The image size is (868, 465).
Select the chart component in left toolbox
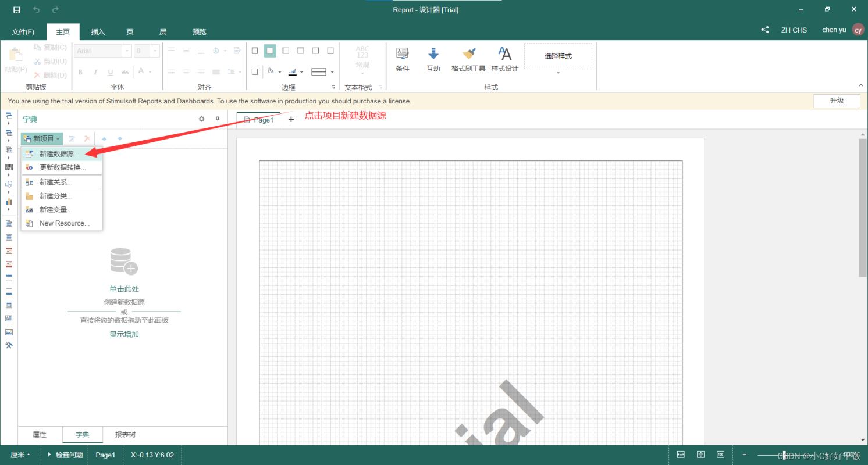[x=9, y=201]
